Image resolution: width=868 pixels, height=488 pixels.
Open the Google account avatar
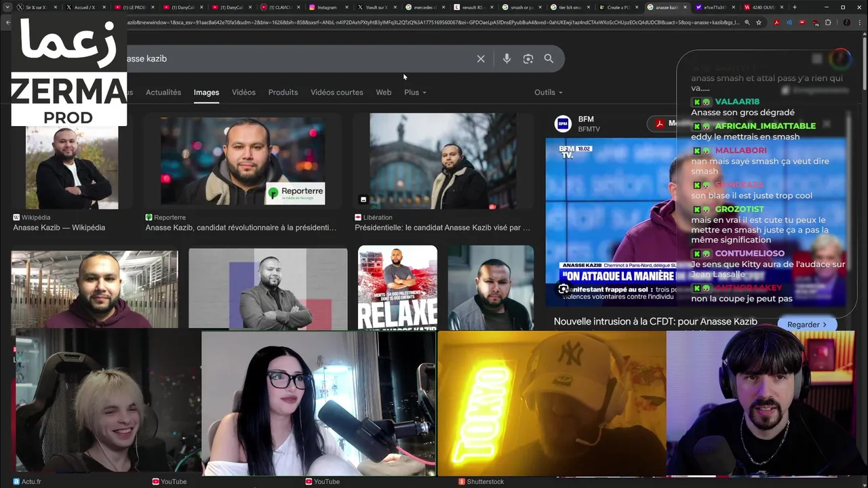click(841, 59)
